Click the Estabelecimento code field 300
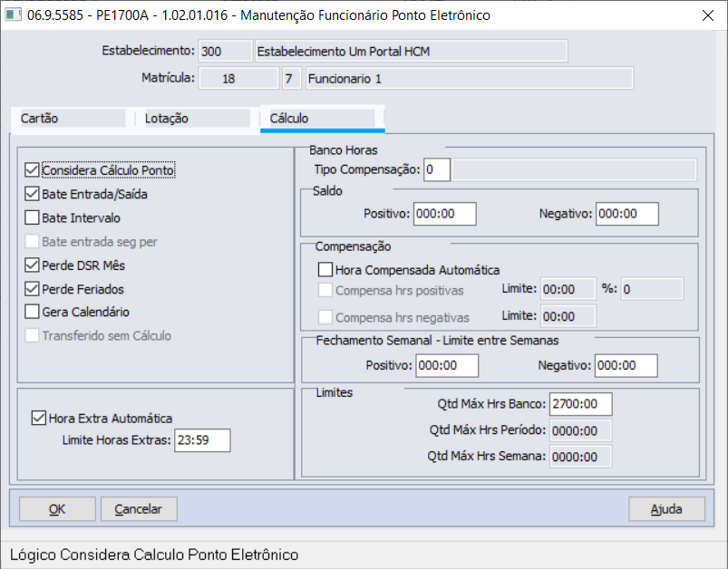728x569 pixels. pyautogui.click(x=225, y=51)
